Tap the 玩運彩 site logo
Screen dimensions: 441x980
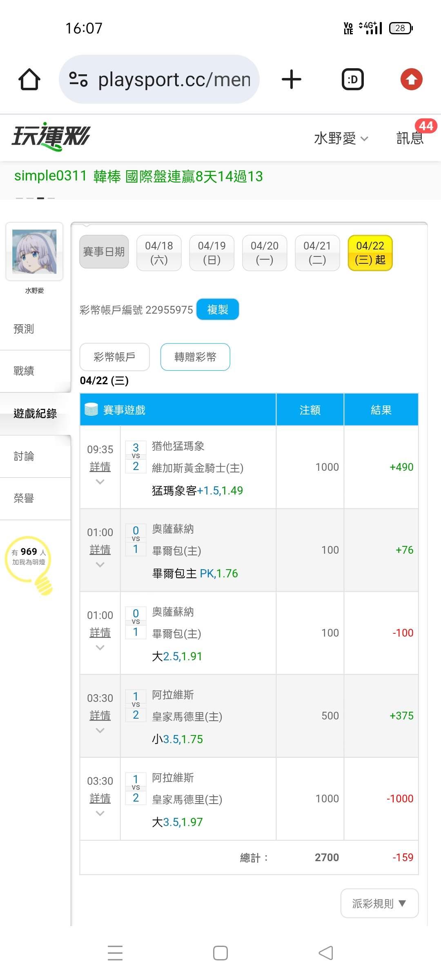[x=51, y=136]
